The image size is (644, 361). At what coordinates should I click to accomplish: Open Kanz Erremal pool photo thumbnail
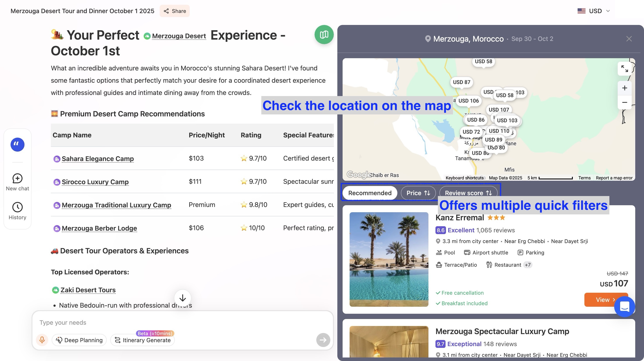[x=389, y=259]
